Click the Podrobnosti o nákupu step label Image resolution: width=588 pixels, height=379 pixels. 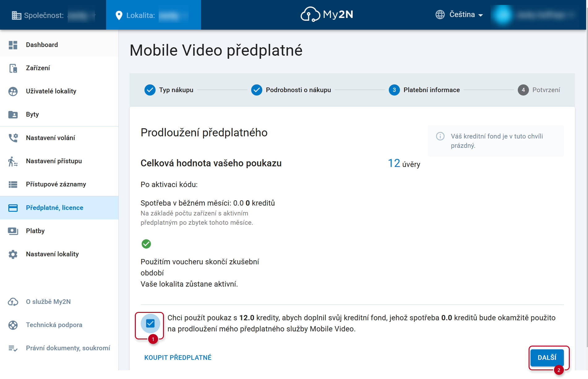coord(298,90)
